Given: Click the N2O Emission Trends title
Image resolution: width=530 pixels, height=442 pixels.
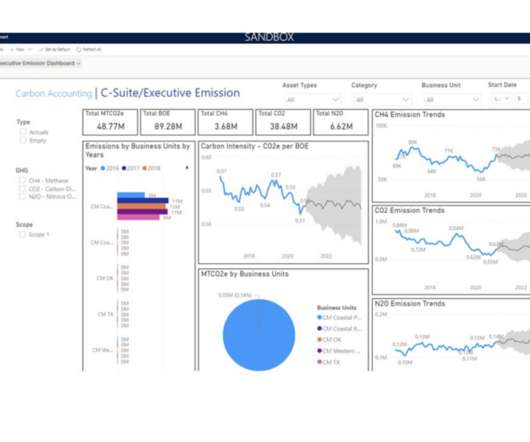Looking at the screenshot, I should 410,303.
